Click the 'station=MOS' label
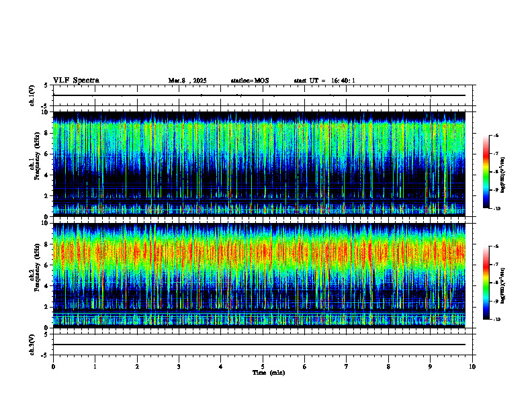532x411 pixels. (250, 81)
